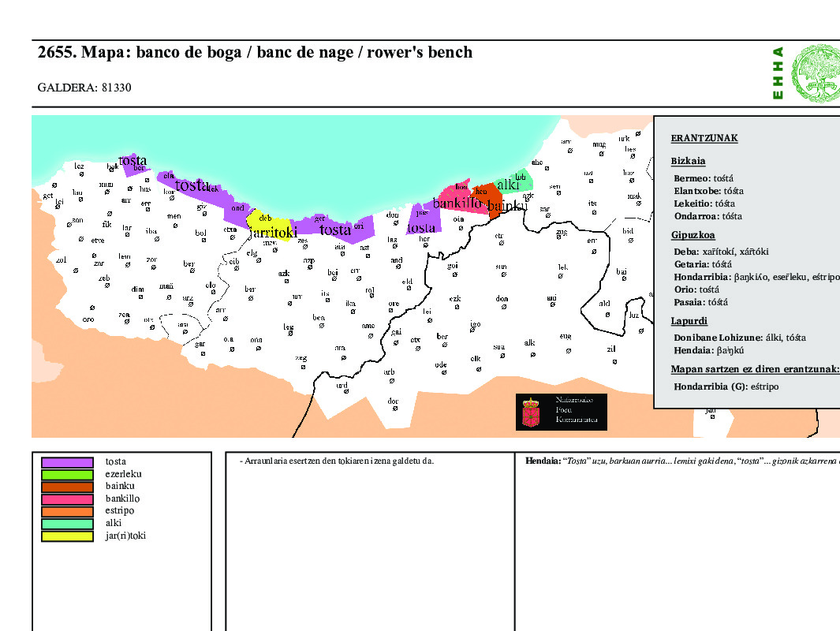Select the purple tosta legend swatch
The width and height of the screenshot is (840, 631).
point(67,462)
